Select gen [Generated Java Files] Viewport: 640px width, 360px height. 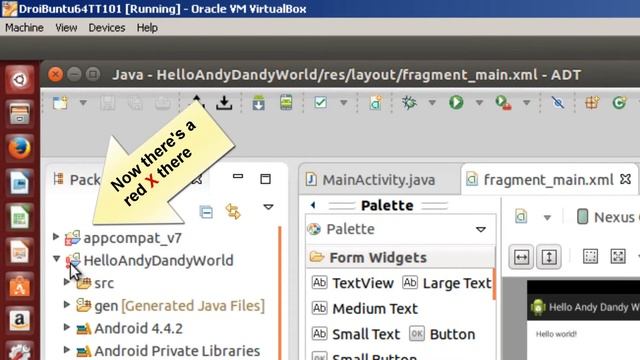[179, 306]
